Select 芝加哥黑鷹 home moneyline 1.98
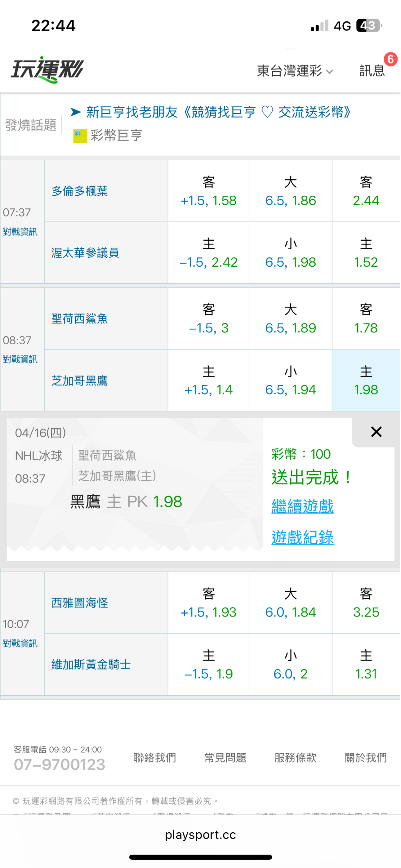 (x=366, y=381)
